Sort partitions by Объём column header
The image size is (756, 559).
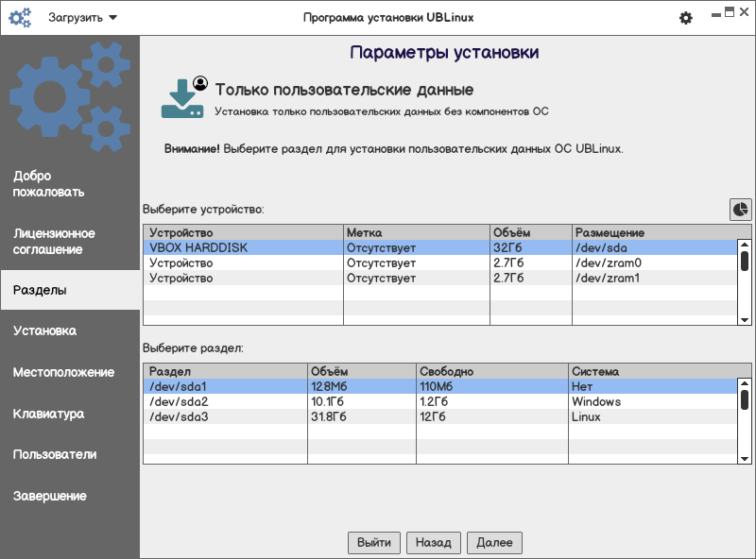tap(362, 371)
